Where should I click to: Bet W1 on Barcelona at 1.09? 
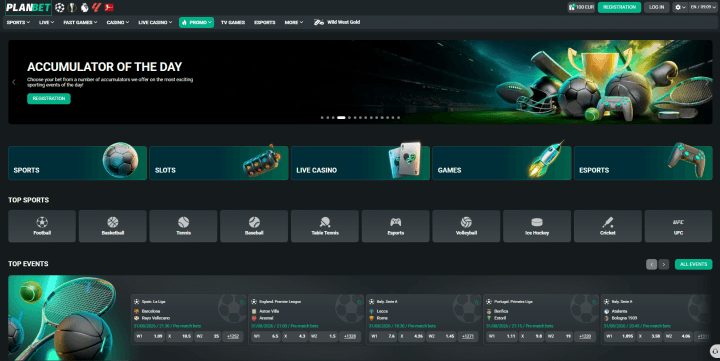[149, 336]
